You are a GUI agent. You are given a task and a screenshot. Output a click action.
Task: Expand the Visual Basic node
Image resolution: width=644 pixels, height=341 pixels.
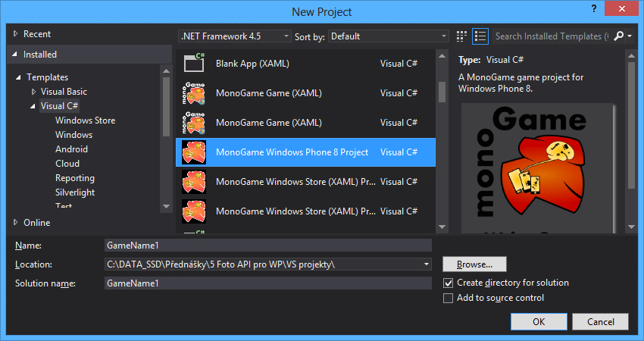tap(33, 92)
